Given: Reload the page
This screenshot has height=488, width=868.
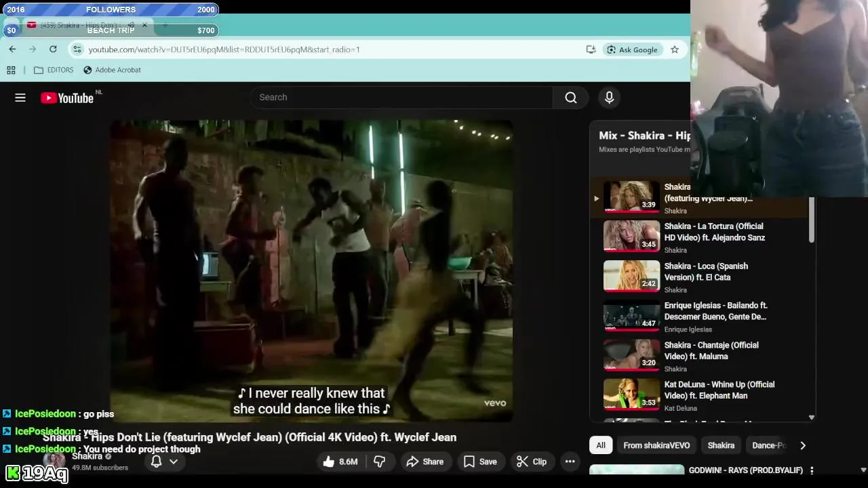Looking at the screenshot, I should tap(53, 49).
